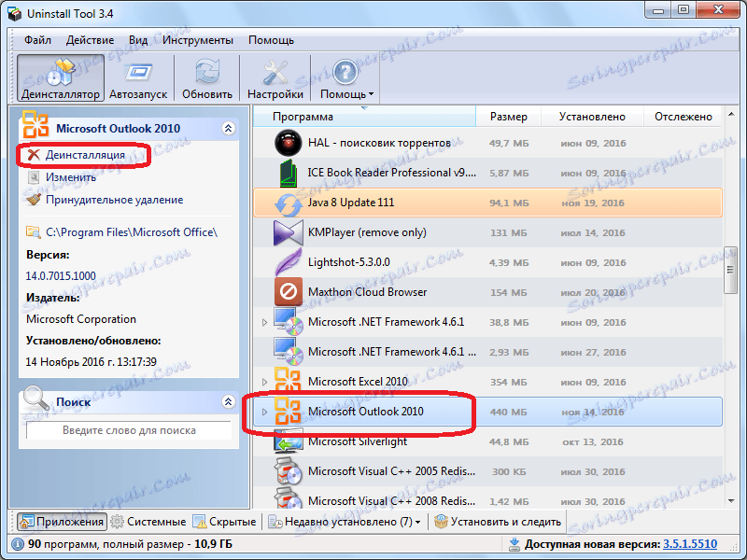747x560 pixels.
Task: Open Настройки settings from toolbar
Action: pyautogui.click(x=275, y=78)
